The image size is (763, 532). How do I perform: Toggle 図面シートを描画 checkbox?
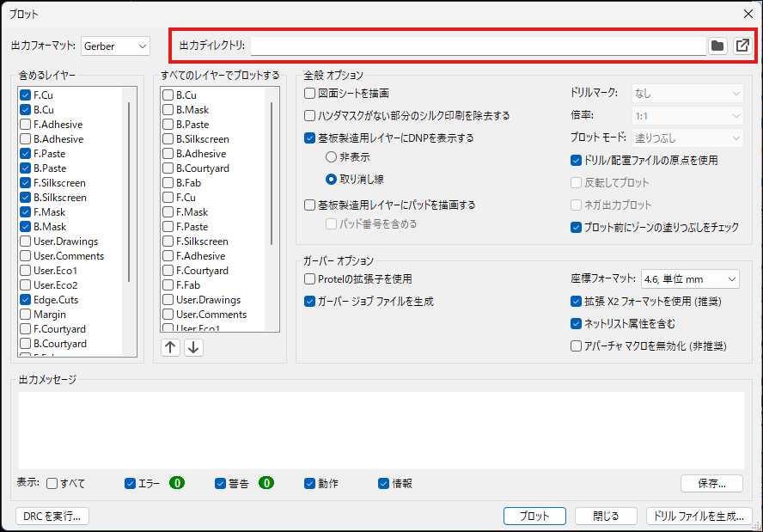coord(310,93)
